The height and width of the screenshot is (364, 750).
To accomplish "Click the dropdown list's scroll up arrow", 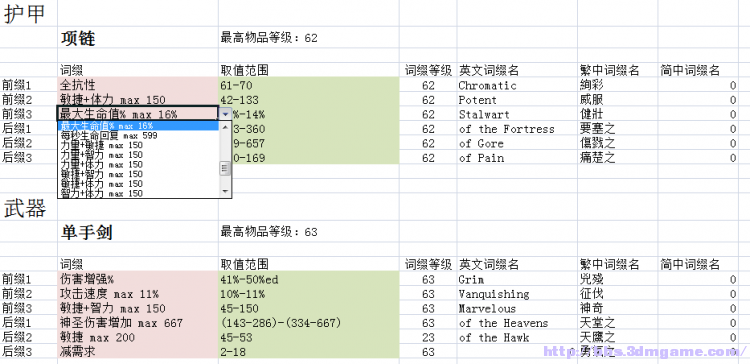I will tap(225, 126).
